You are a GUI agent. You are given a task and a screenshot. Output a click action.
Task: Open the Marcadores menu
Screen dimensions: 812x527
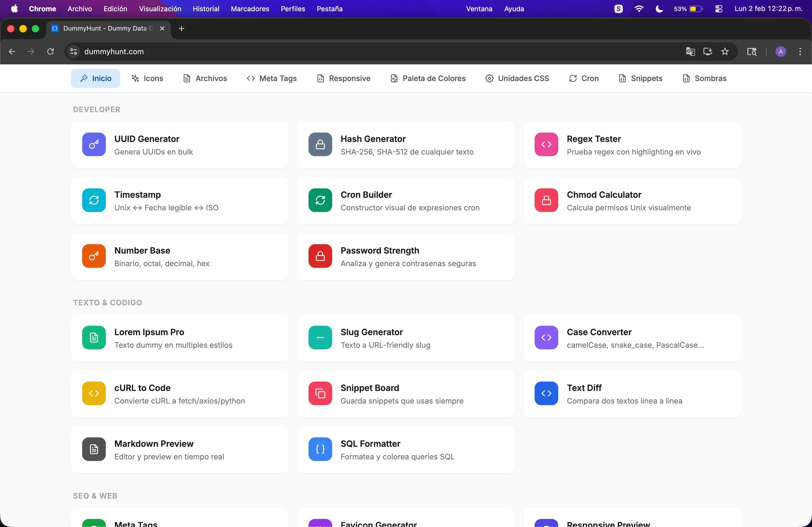(x=249, y=9)
